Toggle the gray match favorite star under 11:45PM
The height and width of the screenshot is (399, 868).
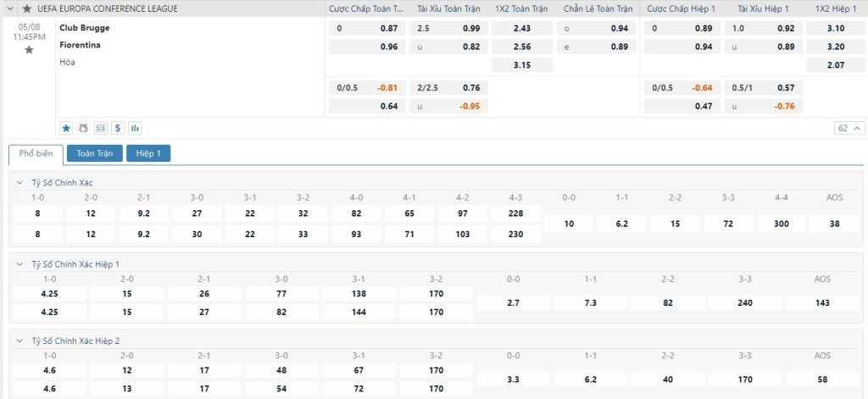coord(29,50)
